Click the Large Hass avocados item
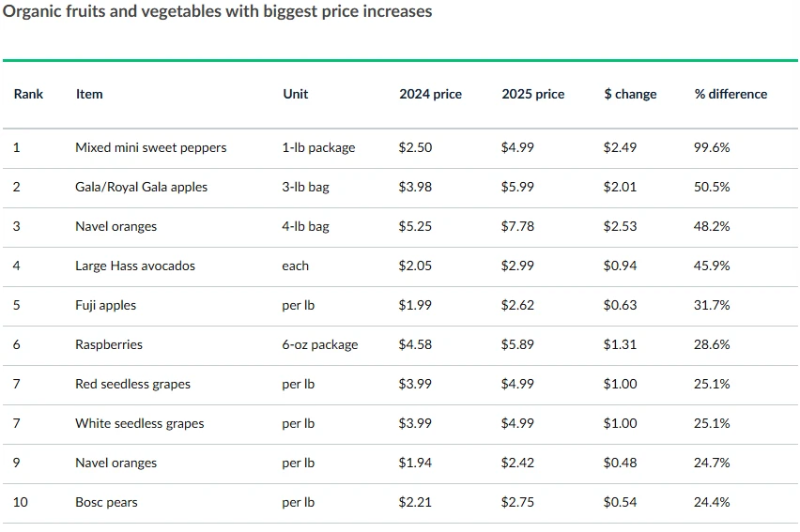 pyautogui.click(x=135, y=266)
